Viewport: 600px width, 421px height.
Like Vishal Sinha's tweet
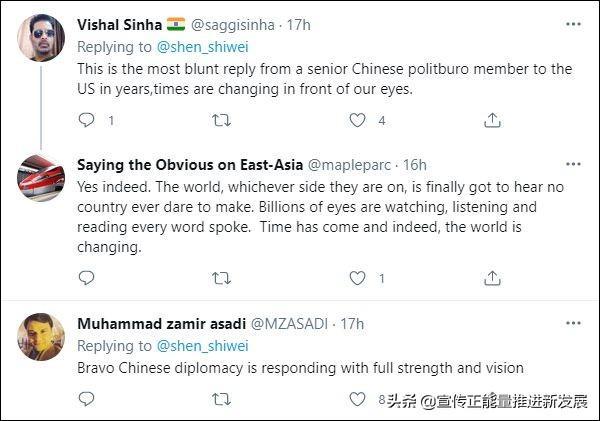pos(357,120)
